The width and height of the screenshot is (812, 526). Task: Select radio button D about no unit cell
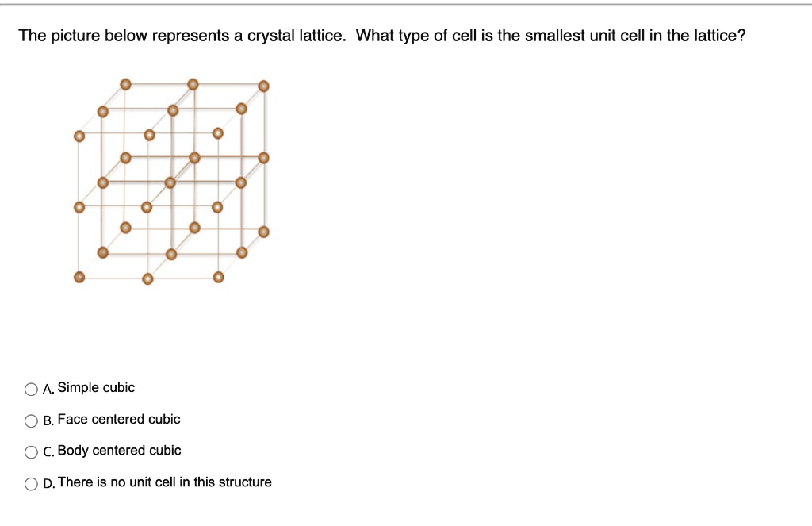[x=30, y=482]
